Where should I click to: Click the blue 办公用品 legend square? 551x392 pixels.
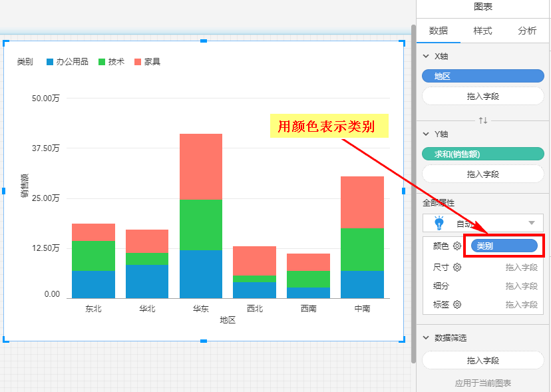coord(50,62)
